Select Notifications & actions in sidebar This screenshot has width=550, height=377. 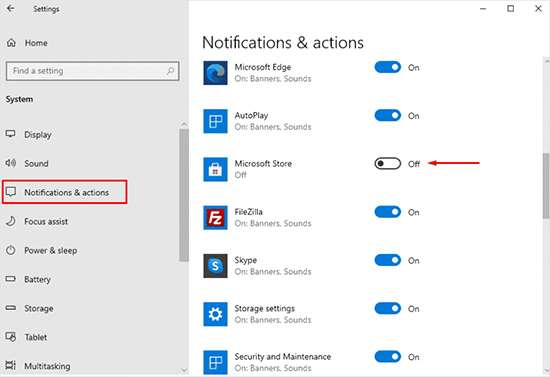tap(65, 192)
